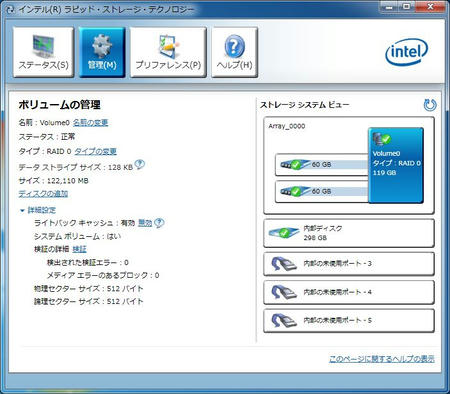Click the サイズ: 122,110 MB text

[53, 181]
